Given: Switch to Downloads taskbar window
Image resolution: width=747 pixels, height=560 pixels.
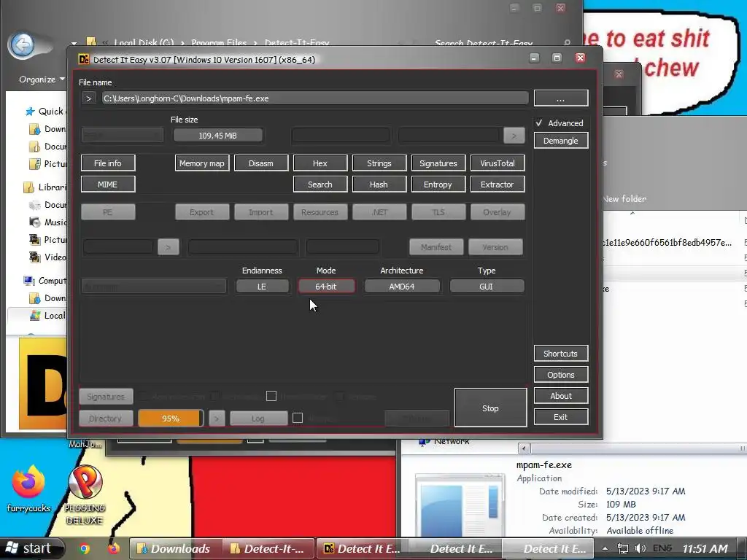Looking at the screenshot, I should (175, 548).
